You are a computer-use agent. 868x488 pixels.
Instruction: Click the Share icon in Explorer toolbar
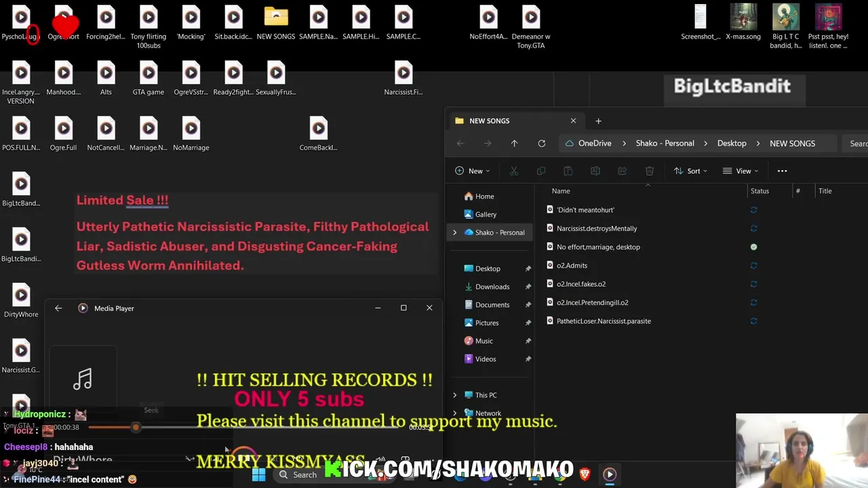point(623,171)
